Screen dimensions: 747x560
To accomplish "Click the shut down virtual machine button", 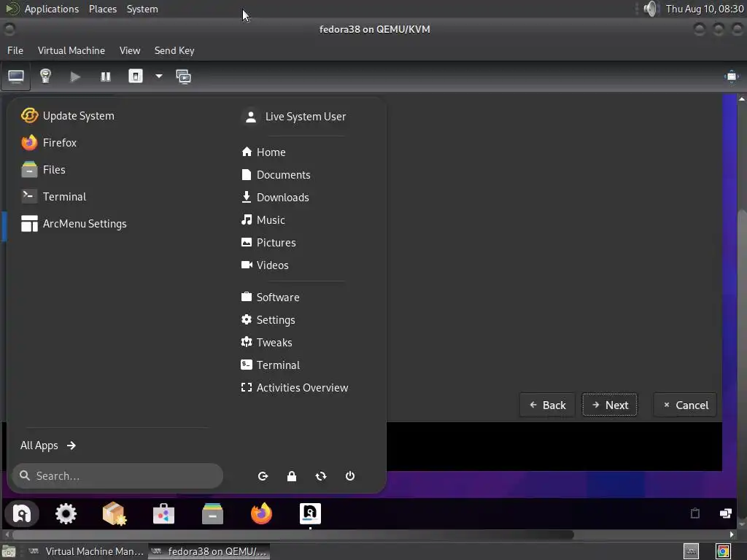I will point(136,76).
